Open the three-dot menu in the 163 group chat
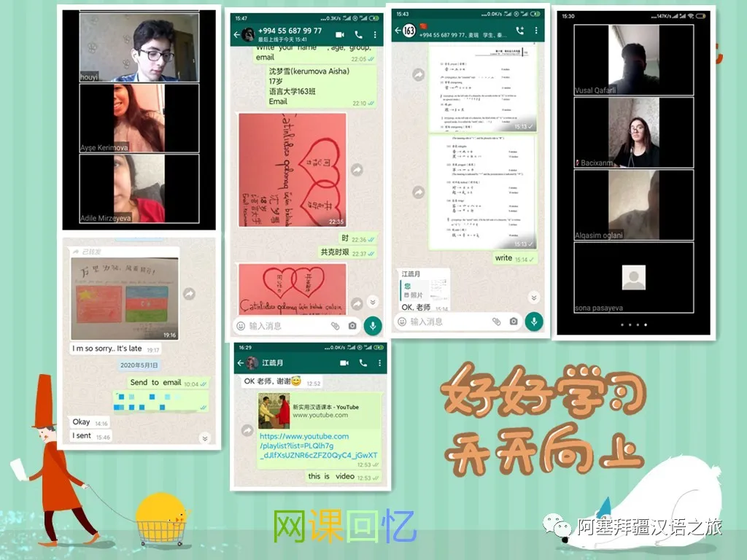 coord(536,31)
